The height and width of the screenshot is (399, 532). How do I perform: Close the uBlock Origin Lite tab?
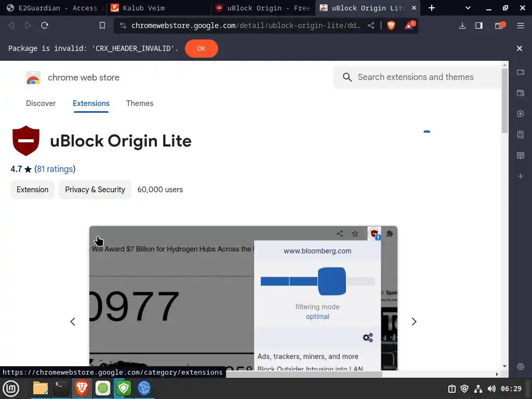point(414,8)
